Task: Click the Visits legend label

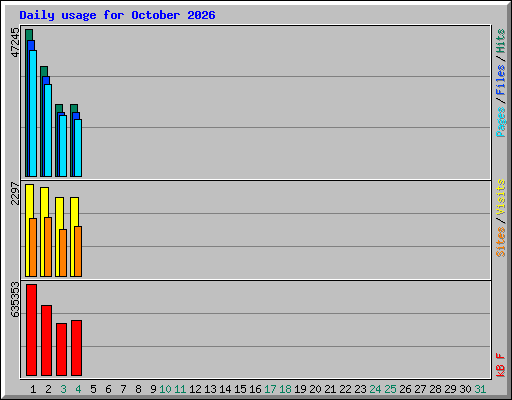Action: point(501,197)
